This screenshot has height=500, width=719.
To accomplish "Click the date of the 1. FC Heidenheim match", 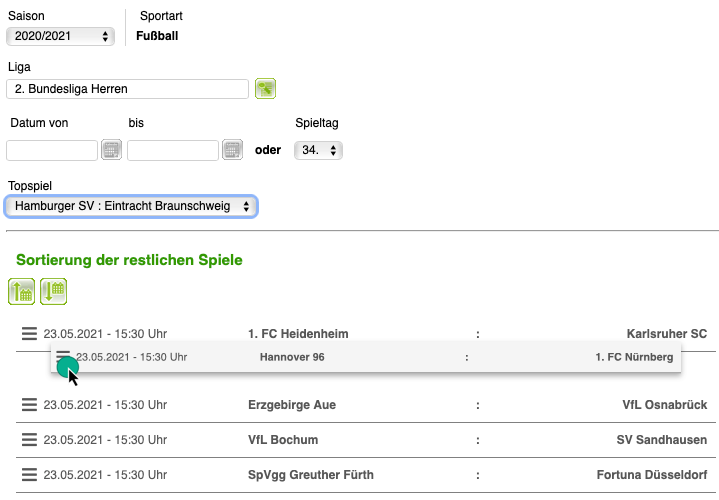I will 105,333.
